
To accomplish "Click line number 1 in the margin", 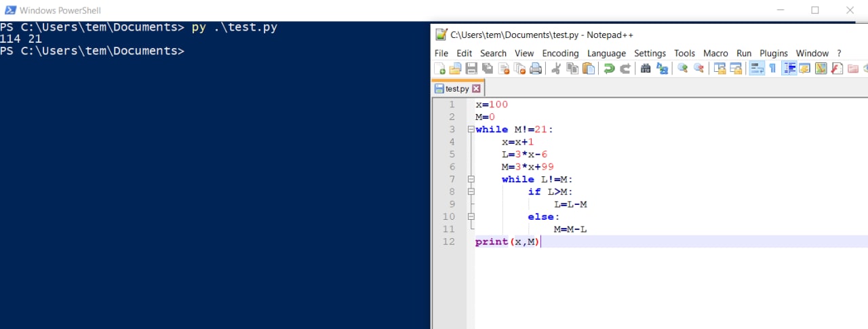I will pyautogui.click(x=452, y=104).
